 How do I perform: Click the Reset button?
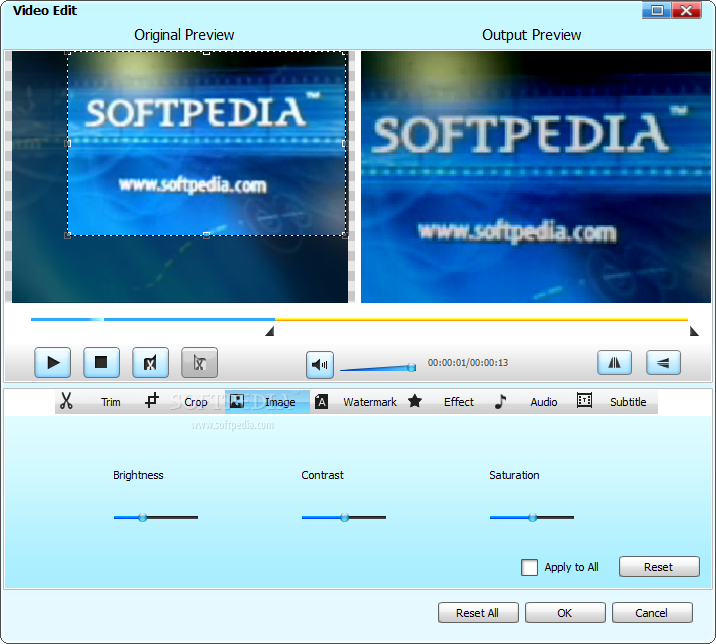click(x=659, y=567)
